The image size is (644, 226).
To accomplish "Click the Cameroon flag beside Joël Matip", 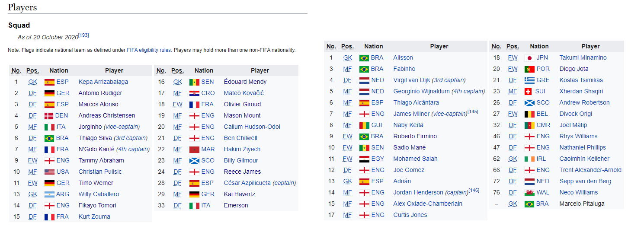I will [529, 125].
